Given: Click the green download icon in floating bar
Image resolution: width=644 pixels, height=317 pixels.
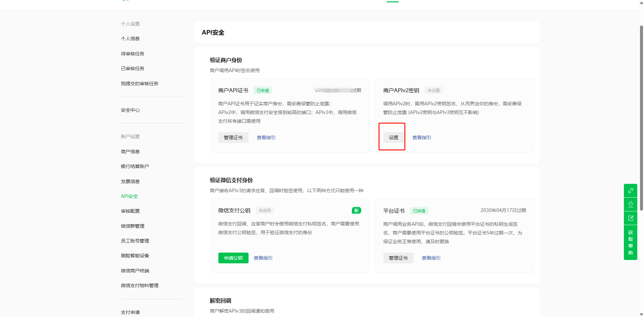Looking at the screenshot, I should 630,204.
